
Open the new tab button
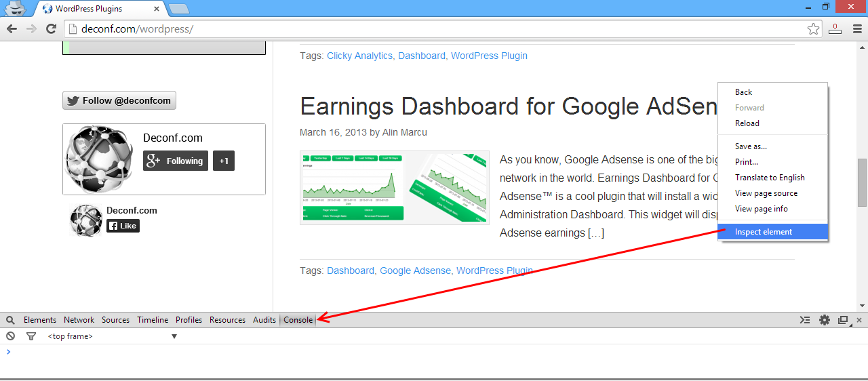(x=178, y=9)
